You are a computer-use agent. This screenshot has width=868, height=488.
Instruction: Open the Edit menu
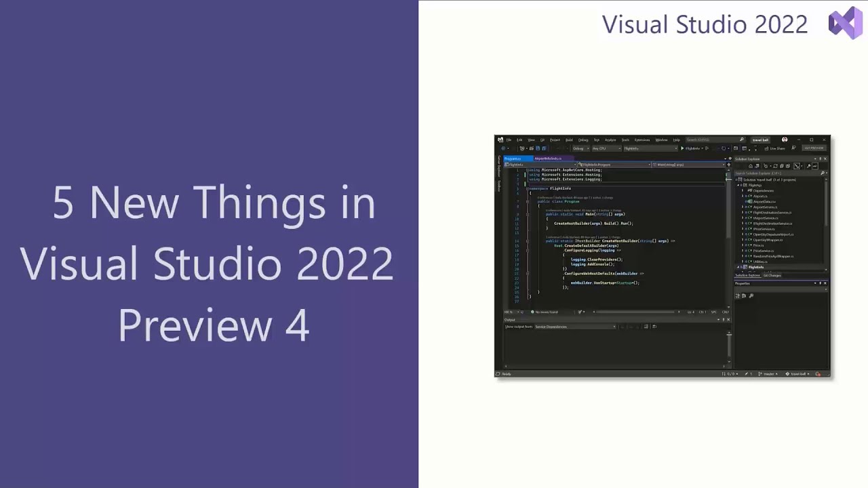coord(519,140)
